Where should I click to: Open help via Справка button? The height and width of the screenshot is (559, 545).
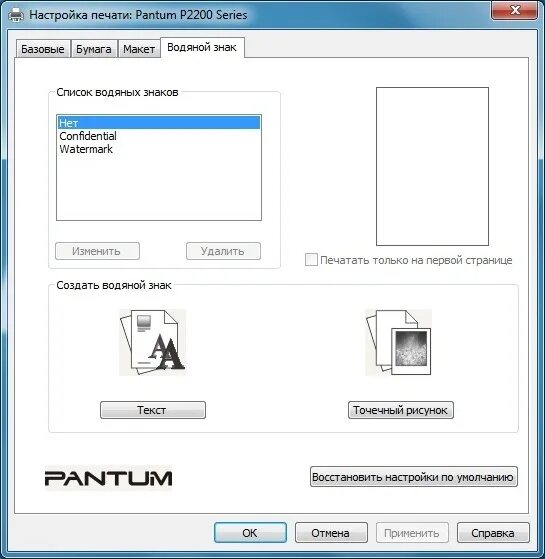[493, 533]
